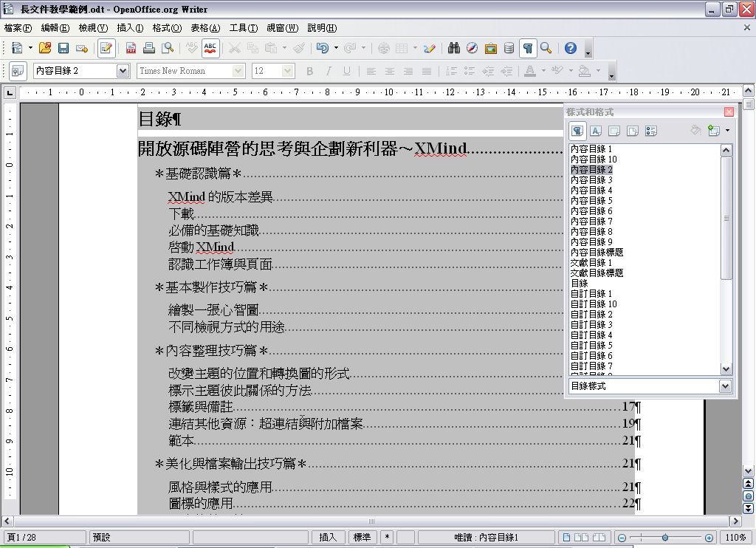Image resolution: width=756 pixels, height=548 pixels.
Task: Print the file directly icon
Action: (x=149, y=48)
